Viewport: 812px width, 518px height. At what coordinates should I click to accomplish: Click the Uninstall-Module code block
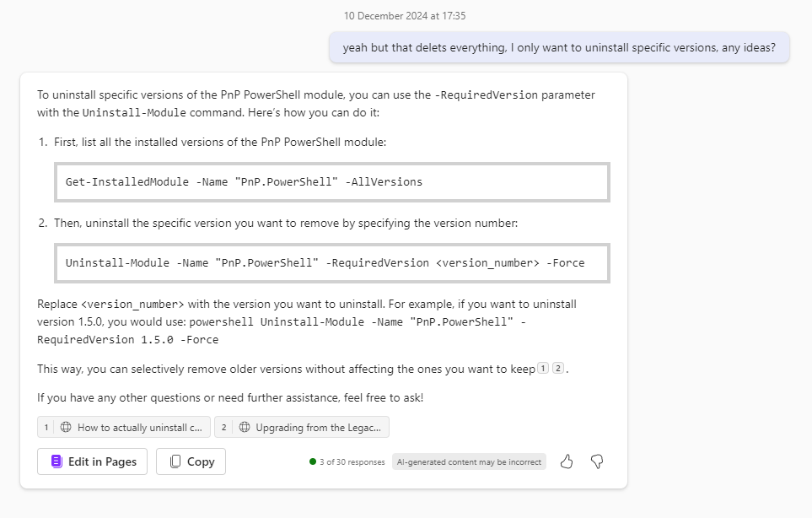pyautogui.click(x=332, y=263)
